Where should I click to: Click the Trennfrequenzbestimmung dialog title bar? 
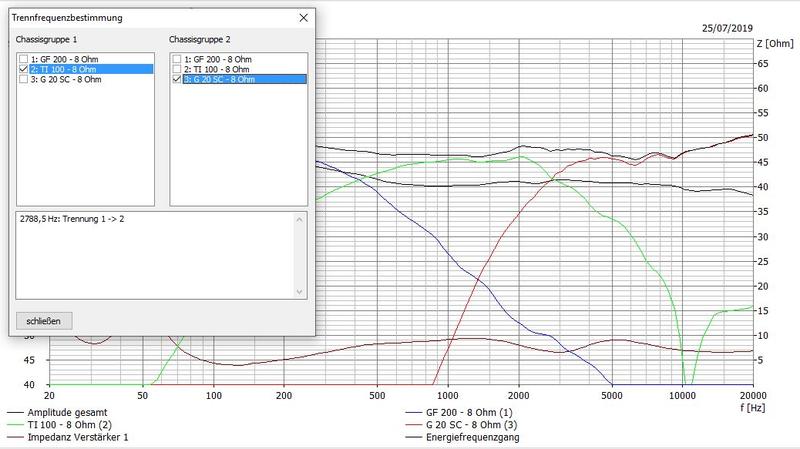tap(150, 17)
